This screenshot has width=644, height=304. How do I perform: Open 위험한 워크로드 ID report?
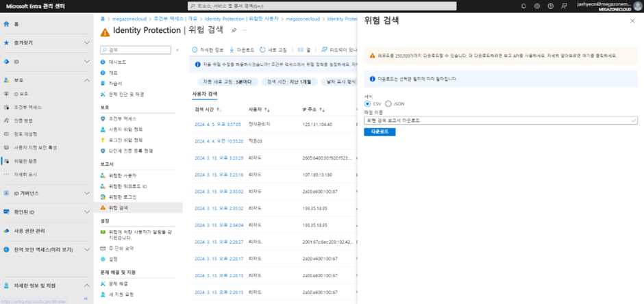[127, 186]
